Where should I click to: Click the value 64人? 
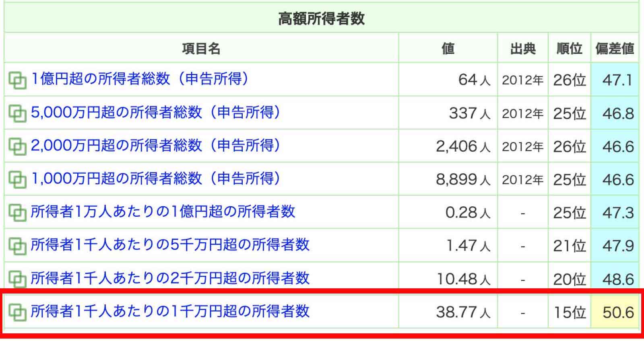pos(474,80)
